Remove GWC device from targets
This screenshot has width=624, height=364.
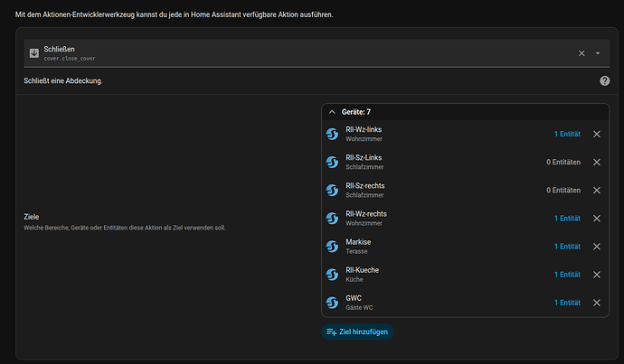coord(596,303)
